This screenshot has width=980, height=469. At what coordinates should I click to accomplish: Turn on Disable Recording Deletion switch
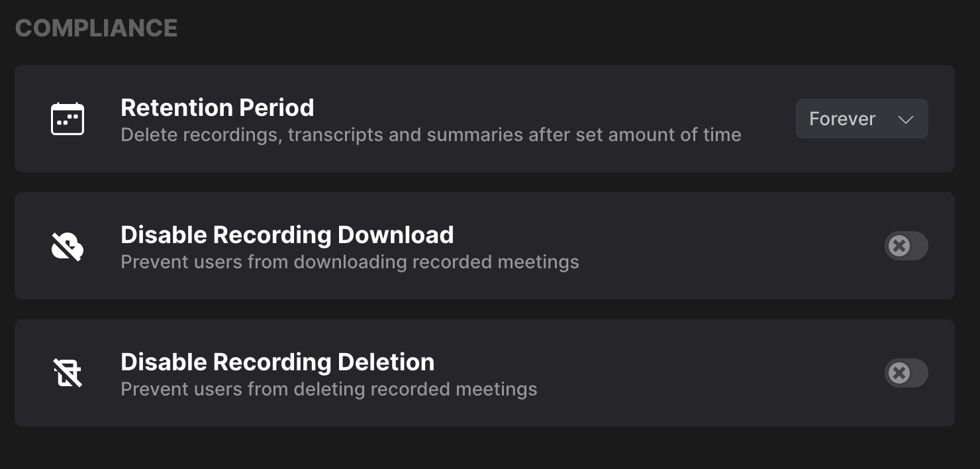[x=906, y=373]
